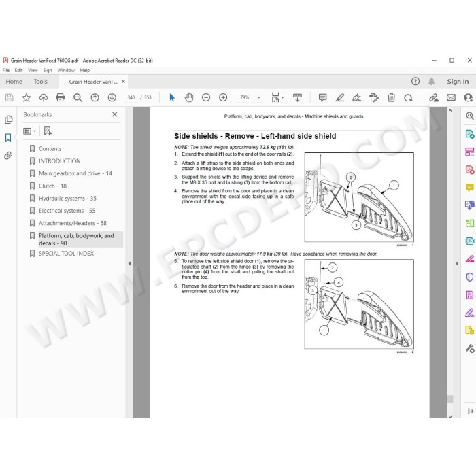Close the Grain Header document tab
476x476 pixels.
[x=123, y=82]
